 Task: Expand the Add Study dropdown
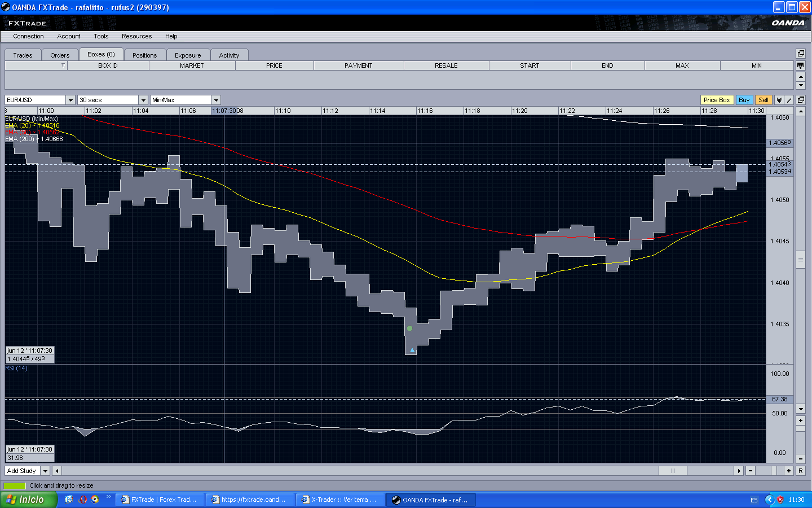click(45, 471)
